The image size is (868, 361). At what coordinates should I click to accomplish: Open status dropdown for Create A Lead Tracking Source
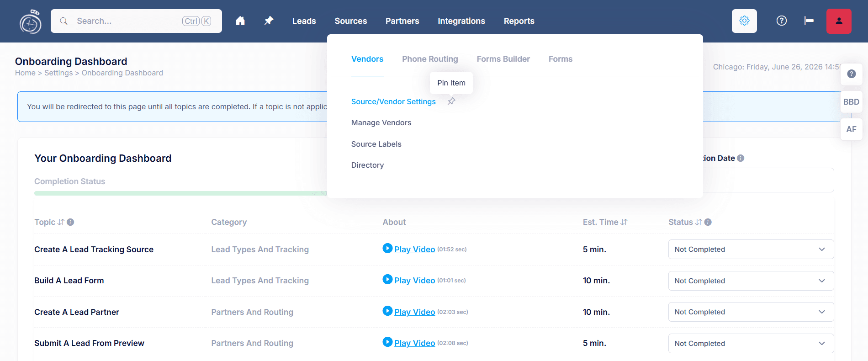[751, 250]
